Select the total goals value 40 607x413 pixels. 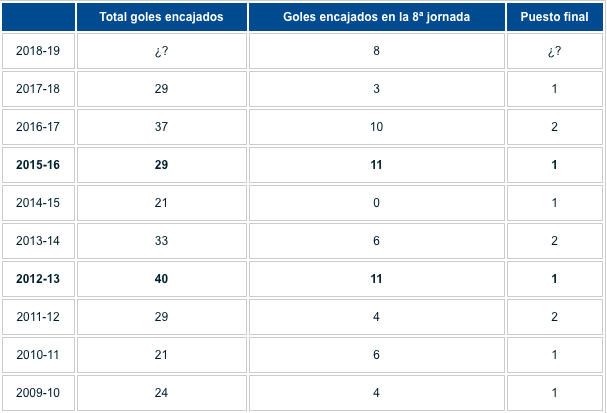161,279
